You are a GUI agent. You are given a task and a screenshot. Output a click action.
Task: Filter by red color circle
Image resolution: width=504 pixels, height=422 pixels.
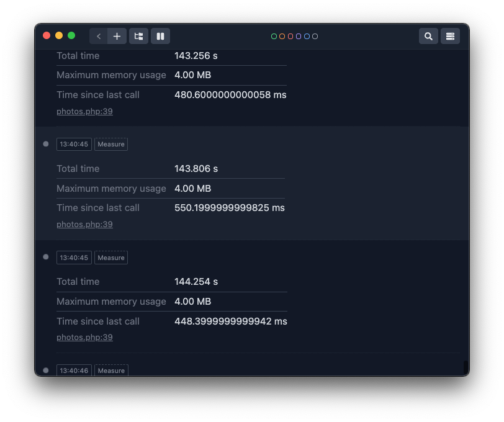[290, 37]
